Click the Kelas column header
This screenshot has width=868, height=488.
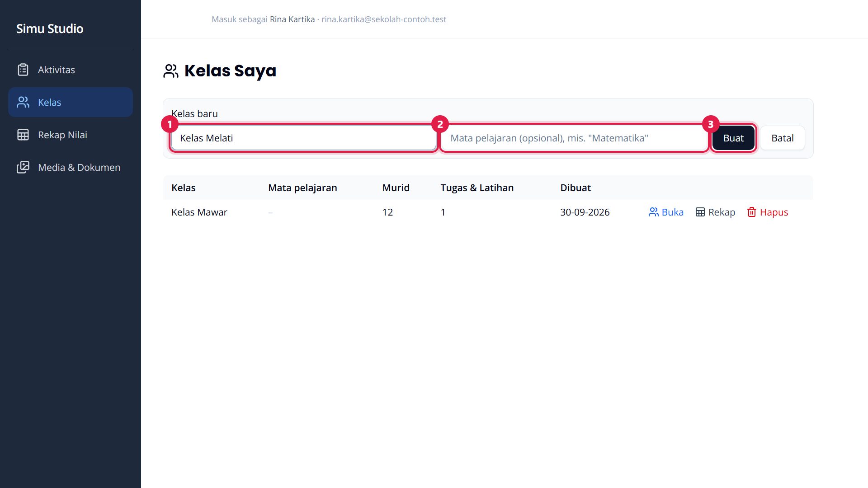183,188
